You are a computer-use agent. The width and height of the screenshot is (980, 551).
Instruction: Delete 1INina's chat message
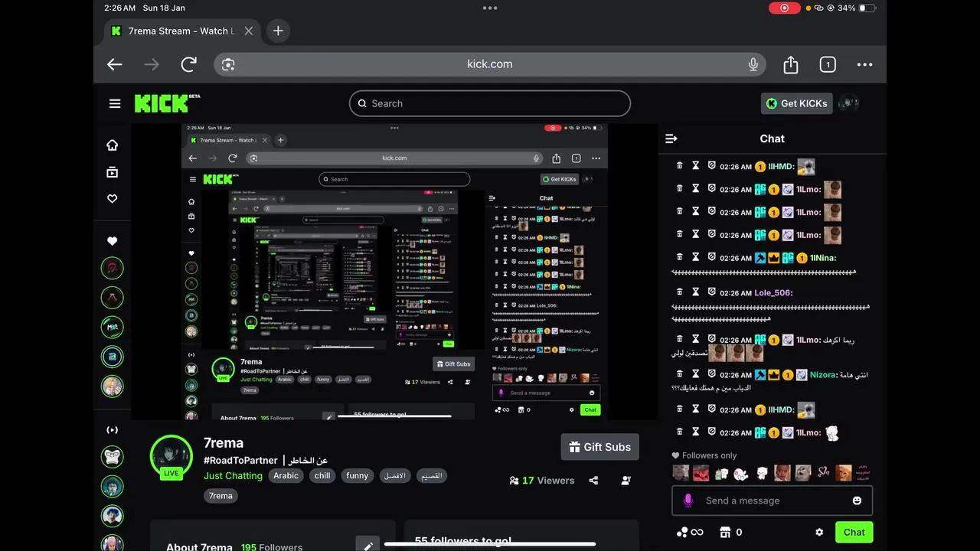tap(679, 257)
